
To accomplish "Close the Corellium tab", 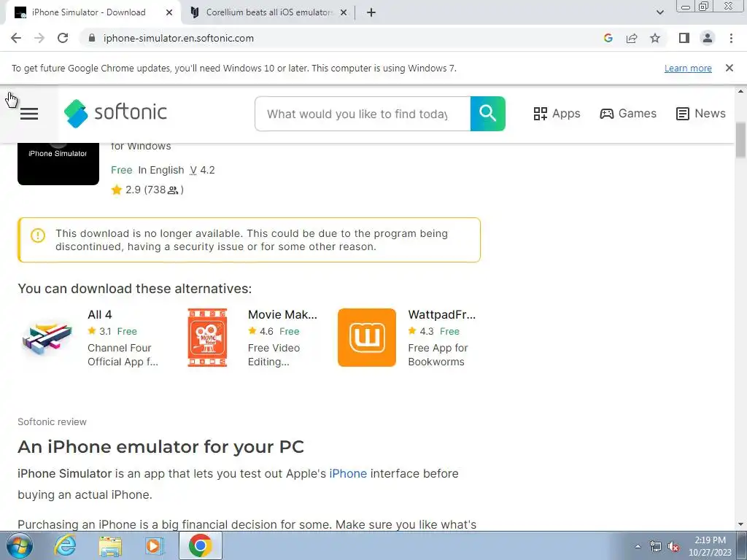I will pos(344,12).
